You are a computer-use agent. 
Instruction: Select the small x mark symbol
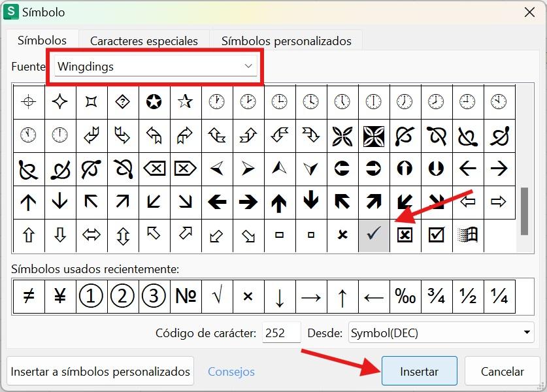click(342, 235)
